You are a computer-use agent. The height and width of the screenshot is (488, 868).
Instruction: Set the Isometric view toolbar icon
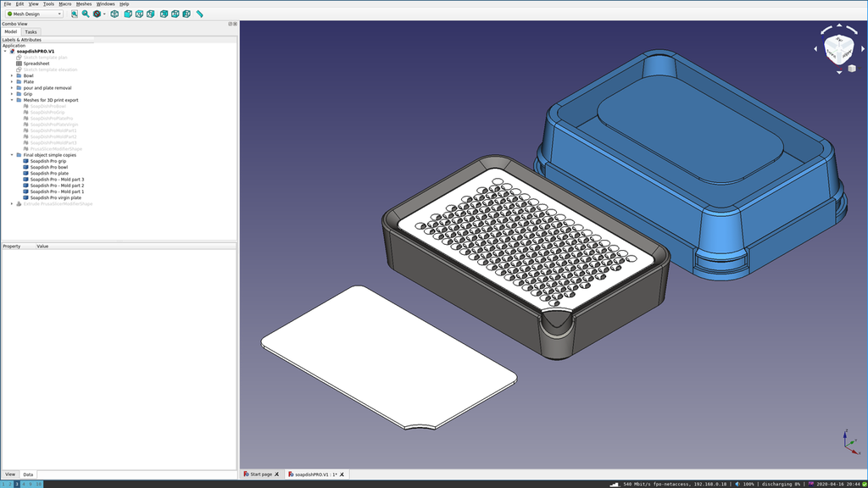(114, 14)
